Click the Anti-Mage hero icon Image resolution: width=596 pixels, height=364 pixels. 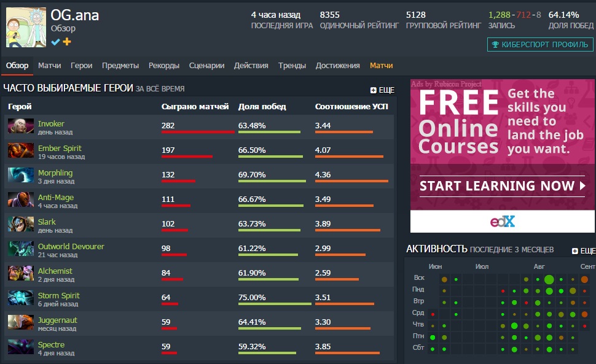[x=21, y=199]
